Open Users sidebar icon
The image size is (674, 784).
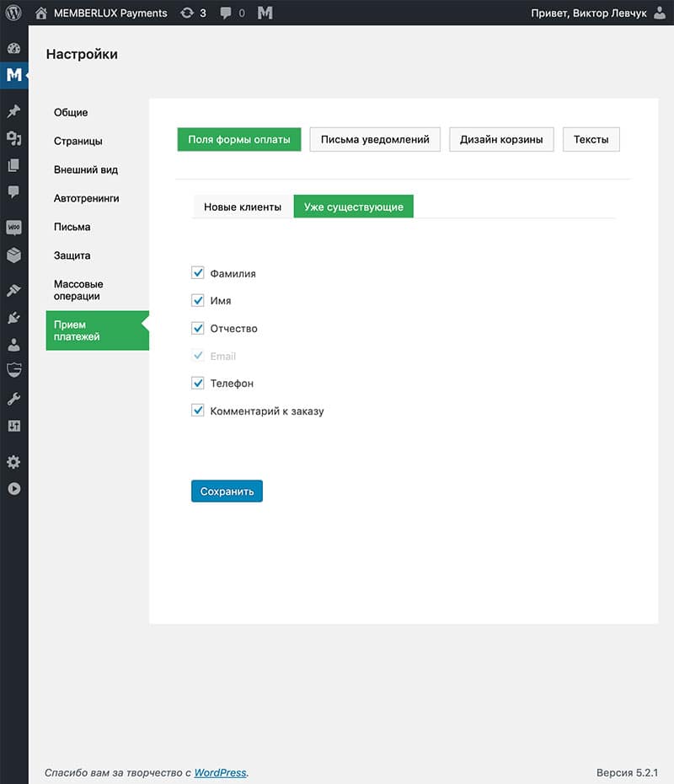point(13,345)
